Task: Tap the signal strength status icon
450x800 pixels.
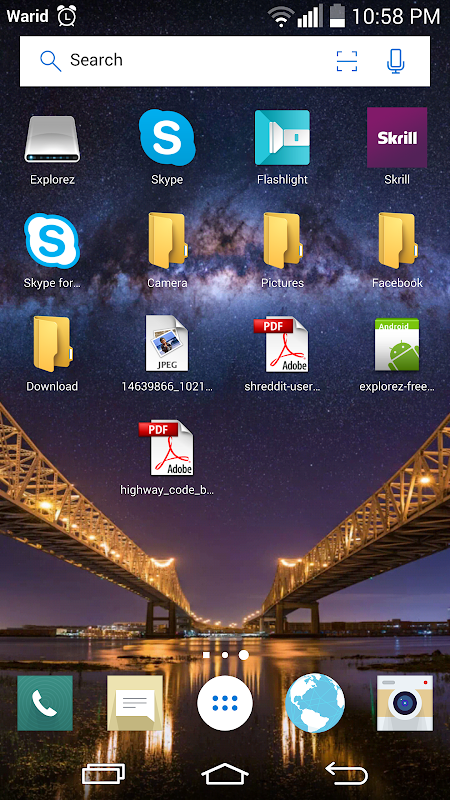Action: tap(310, 16)
